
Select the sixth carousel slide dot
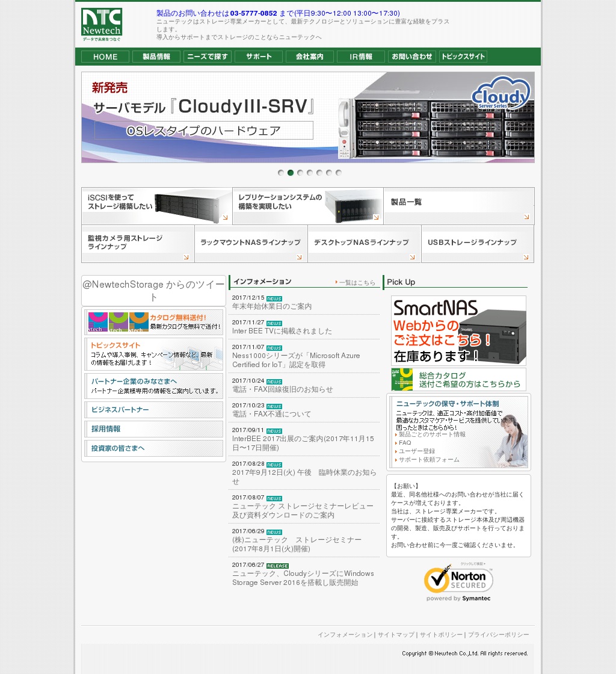329,173
